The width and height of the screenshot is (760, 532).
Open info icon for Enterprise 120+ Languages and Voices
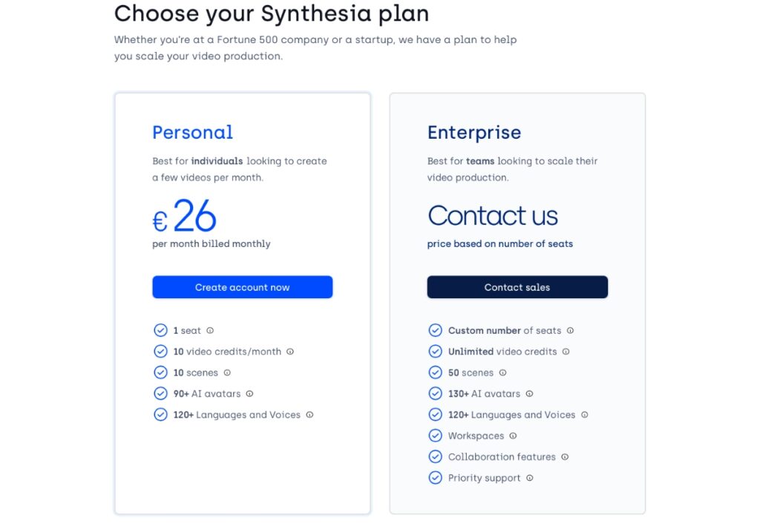coord(585,415)
